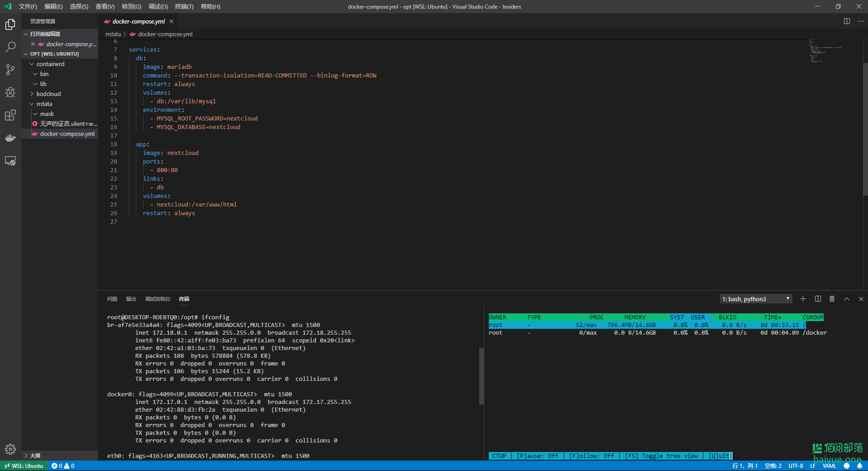The height and width of the screenshot is (471, 868).
Task: Open the 文件(F) menu
Action: [x=28, y=6]
